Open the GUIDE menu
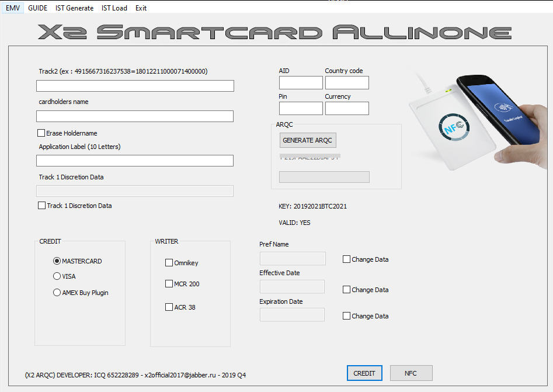 (x=38, y=8)
